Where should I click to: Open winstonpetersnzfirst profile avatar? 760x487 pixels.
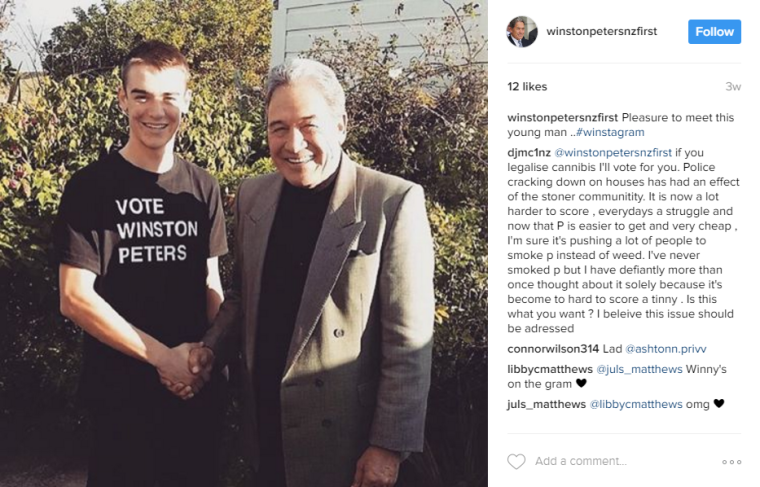coord(522,31)
